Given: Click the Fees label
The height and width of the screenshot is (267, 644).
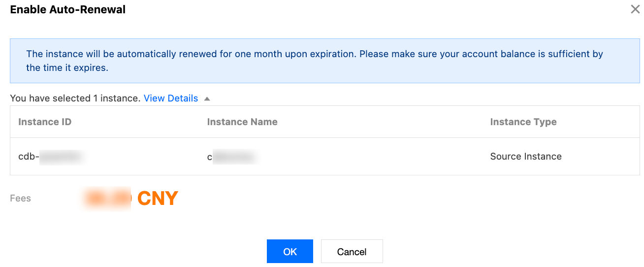Looking at the screenshot, I should 21,198.
